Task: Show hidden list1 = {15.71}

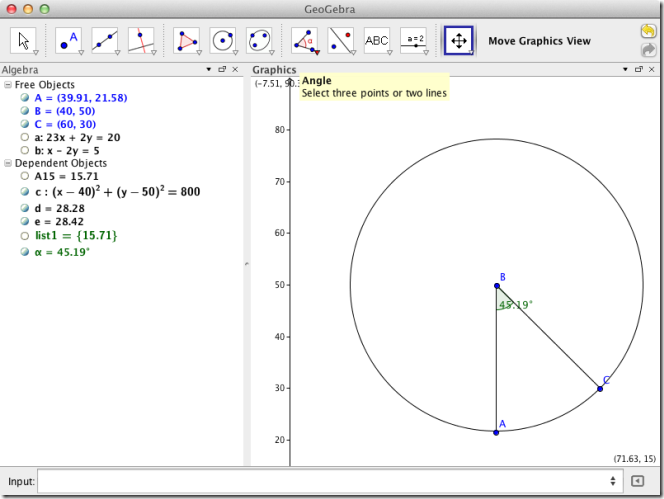Action: [x=25, y=236]
